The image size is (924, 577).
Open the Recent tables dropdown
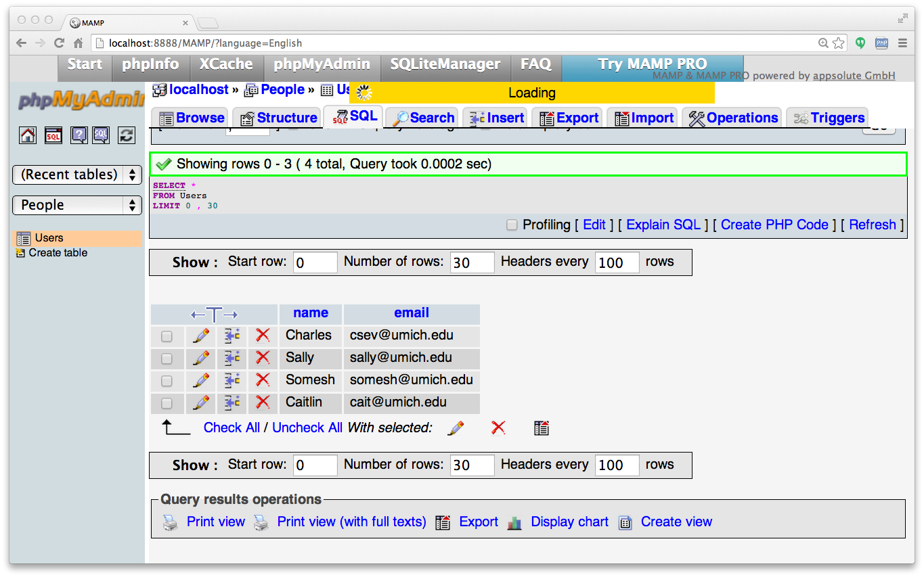coord(77,175)
